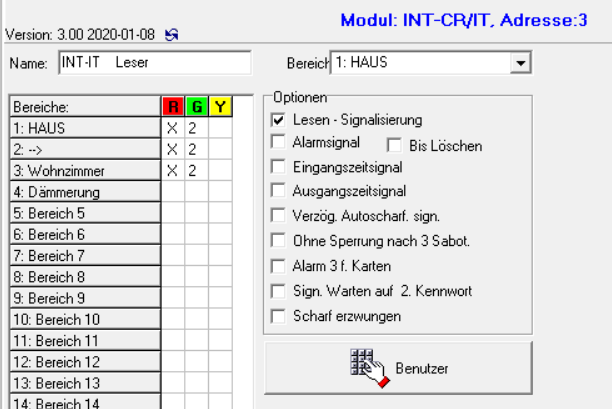Click the red R column header

click(173, 107)
